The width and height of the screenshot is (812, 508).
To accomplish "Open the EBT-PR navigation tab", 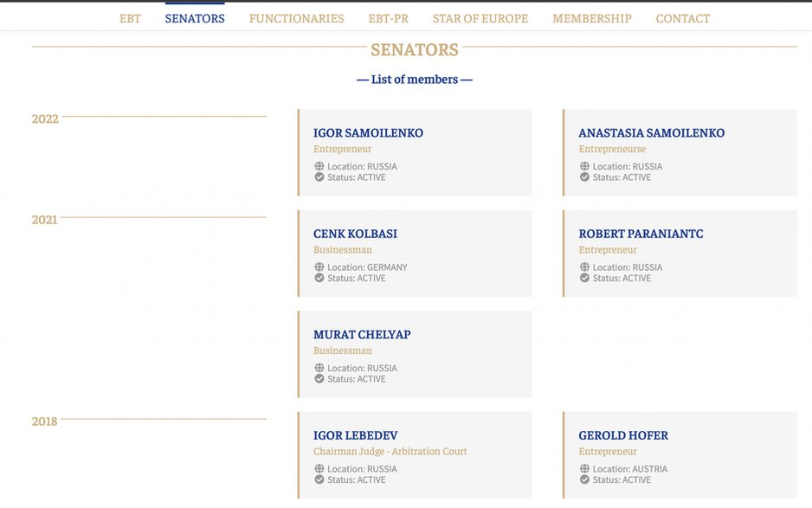I will (x=389, y=19).
